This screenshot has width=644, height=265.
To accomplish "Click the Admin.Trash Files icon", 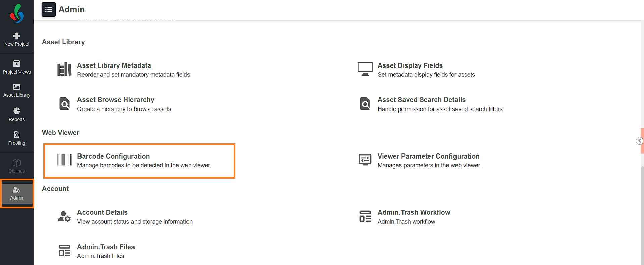I will coord(64,251).
